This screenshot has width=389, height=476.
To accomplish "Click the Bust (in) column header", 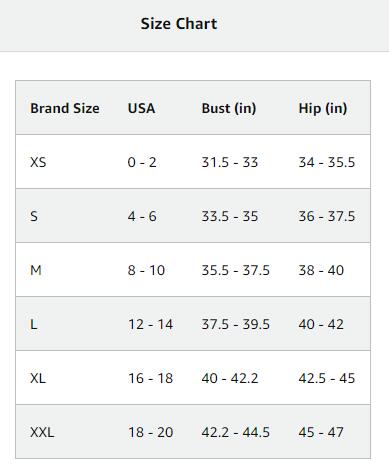I will point(229,108).
